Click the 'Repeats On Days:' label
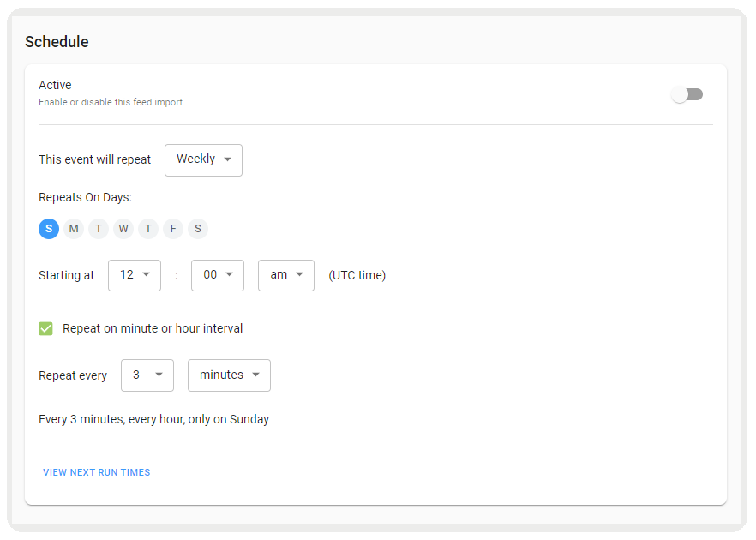 pyautogui.click(x=86, y=198)
